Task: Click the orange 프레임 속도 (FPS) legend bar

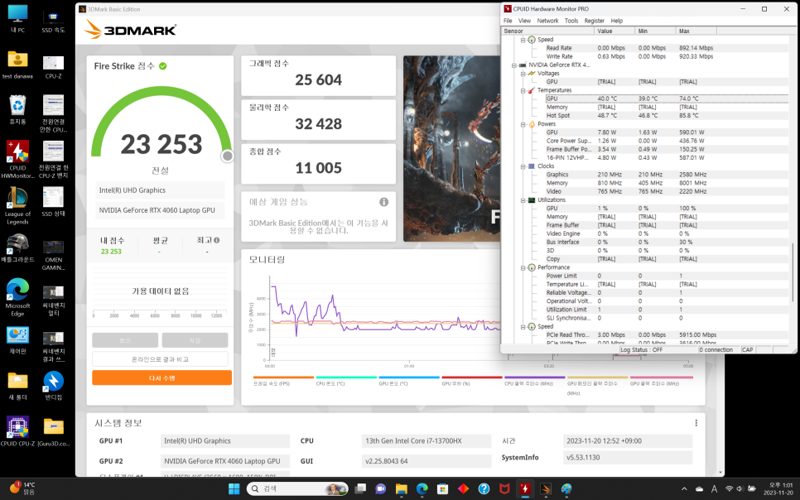Action: coord(283,378)
